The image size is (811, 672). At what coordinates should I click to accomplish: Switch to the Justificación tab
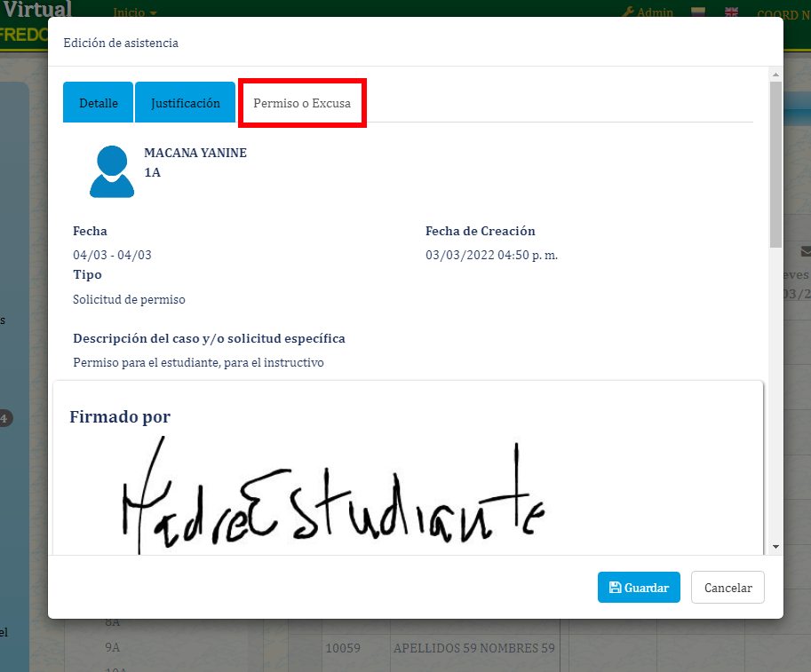185,102
